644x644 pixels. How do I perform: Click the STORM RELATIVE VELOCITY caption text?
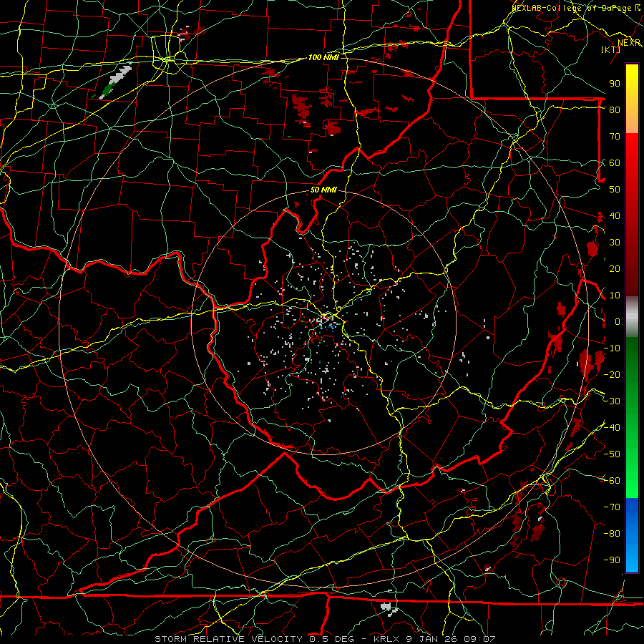click(228, 639)
